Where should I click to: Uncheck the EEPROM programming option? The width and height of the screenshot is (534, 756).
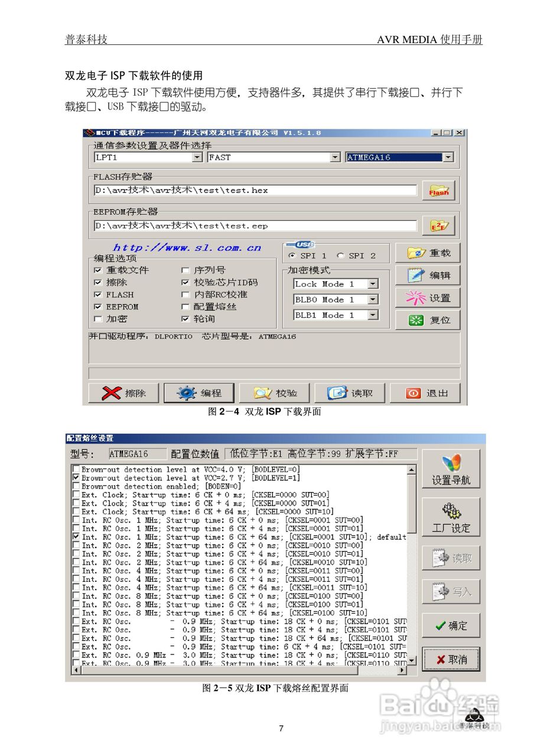(x=98, y=307)
